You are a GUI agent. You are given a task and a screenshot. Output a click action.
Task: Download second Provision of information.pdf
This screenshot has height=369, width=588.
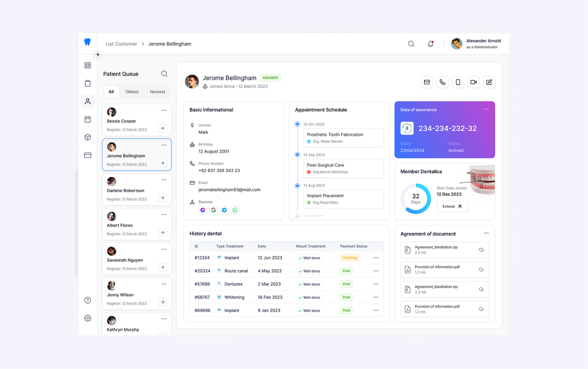481,309
